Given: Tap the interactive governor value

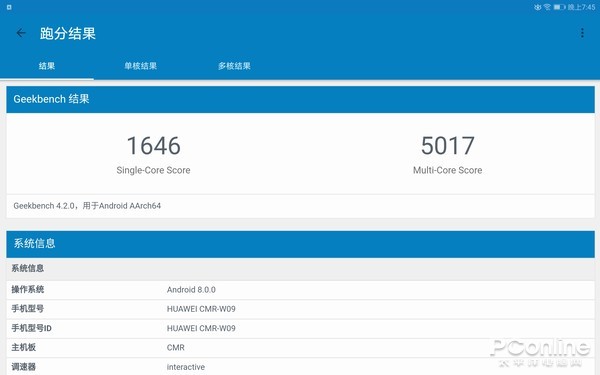Looking at the screenshot, I should coord(186,367).
